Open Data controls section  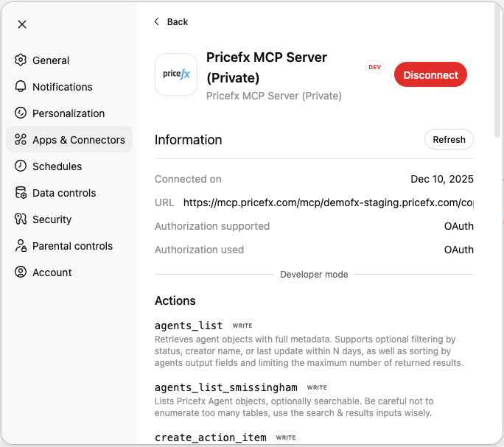(x=69, y=192)
